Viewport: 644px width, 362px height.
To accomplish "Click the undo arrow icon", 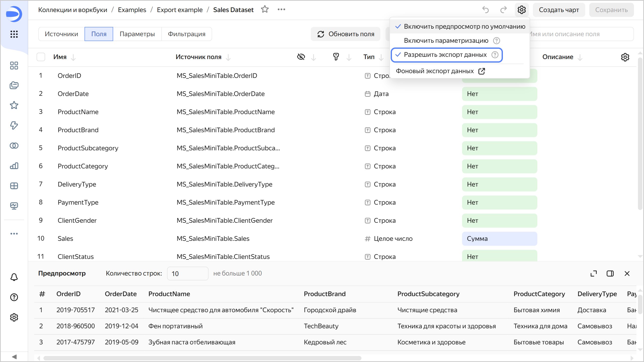I will [486, 10].
